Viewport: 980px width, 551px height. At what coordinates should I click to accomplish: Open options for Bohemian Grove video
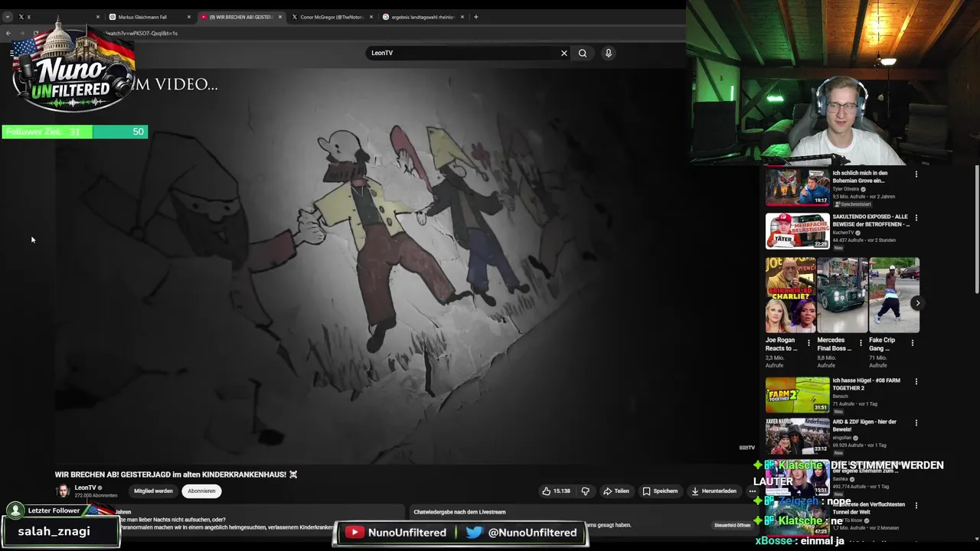[916, 174]
